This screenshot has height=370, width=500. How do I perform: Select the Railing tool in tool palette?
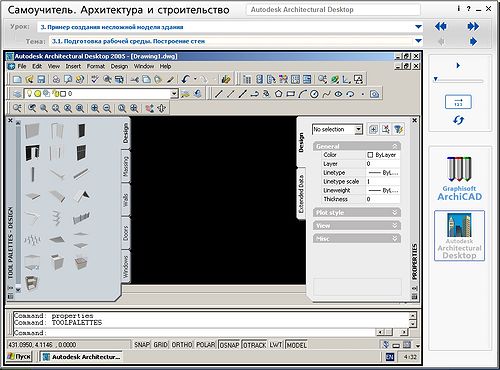pos(81,218)
